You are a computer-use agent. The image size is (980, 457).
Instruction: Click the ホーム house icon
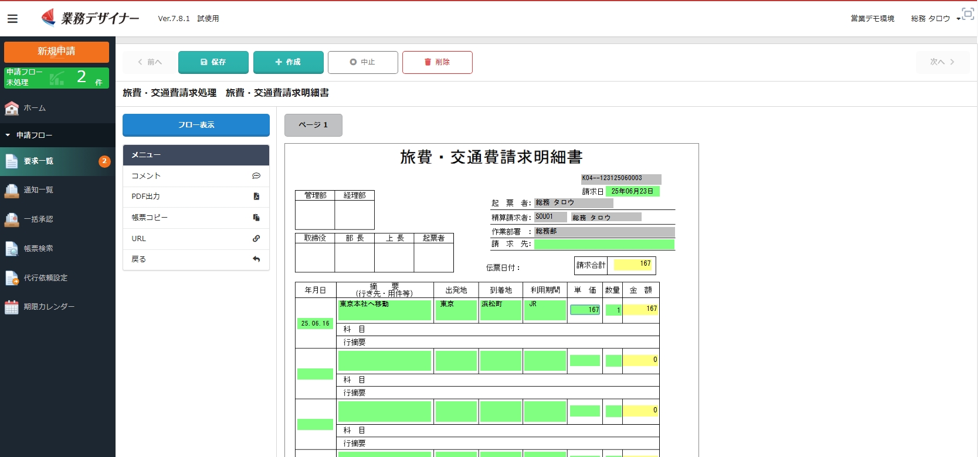(x=12, y=108)
